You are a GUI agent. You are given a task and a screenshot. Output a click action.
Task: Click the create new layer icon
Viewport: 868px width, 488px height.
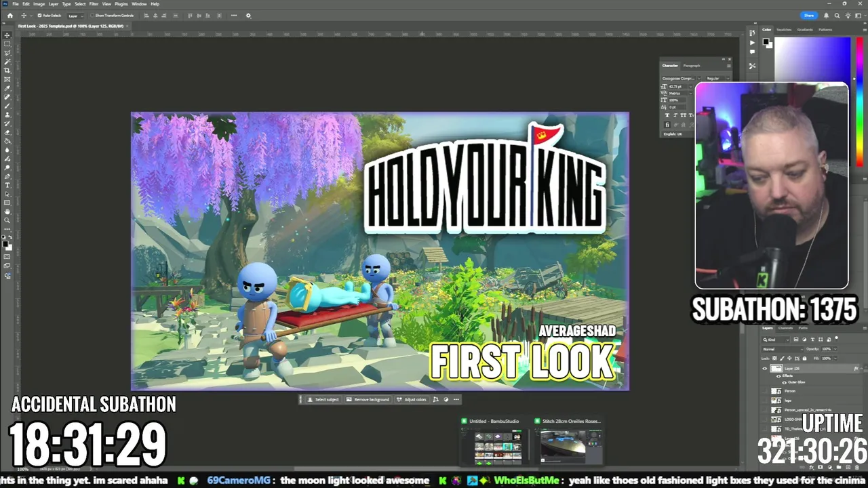pos(848,467)
